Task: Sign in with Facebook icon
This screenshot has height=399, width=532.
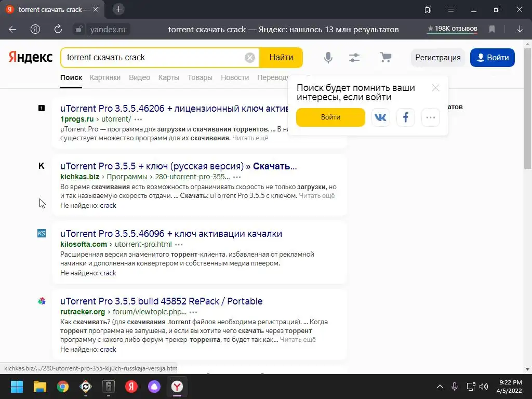Action: coord(405,117)
